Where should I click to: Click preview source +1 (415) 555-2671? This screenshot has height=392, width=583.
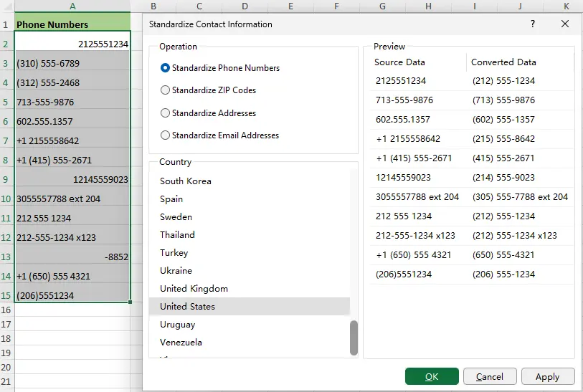(414, 158)
